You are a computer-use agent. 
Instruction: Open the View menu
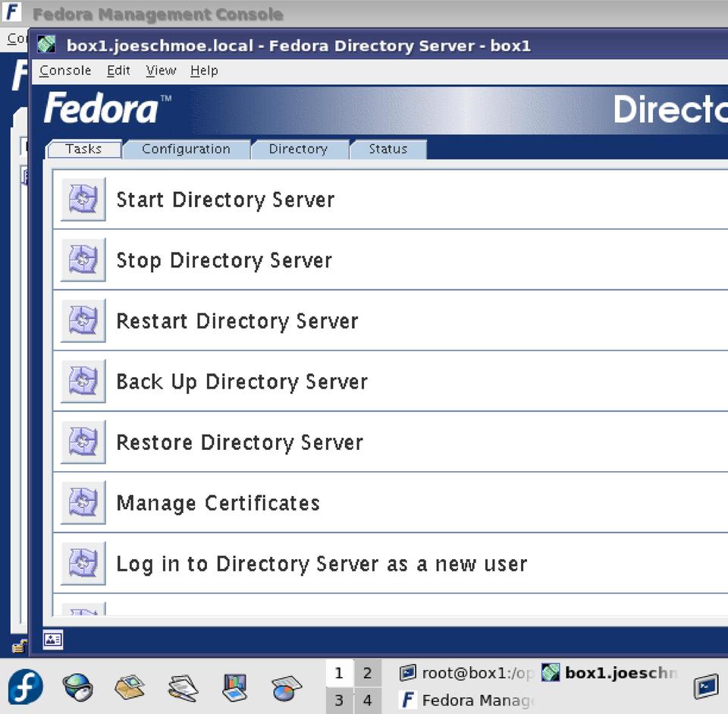(x=161, y=71)
